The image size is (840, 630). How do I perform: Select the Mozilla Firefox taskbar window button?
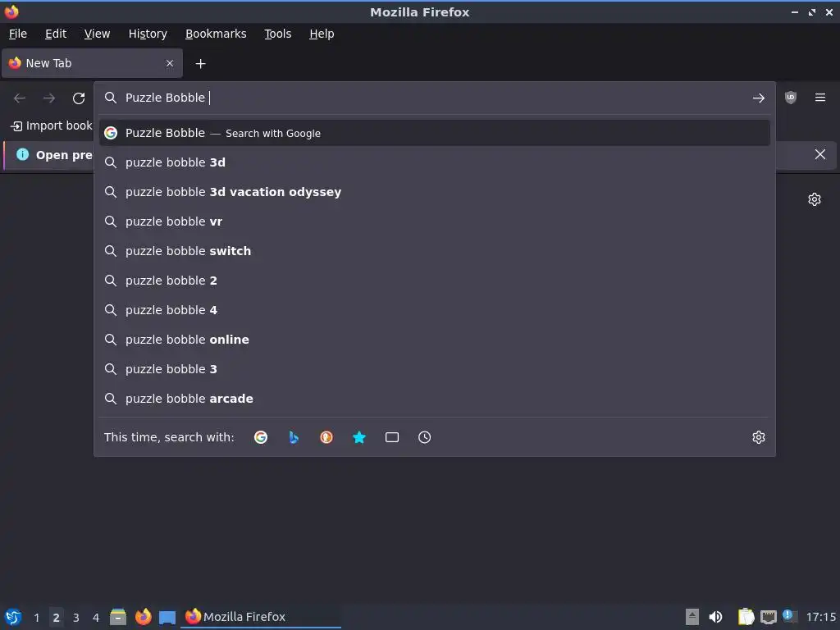click(262, 617)
